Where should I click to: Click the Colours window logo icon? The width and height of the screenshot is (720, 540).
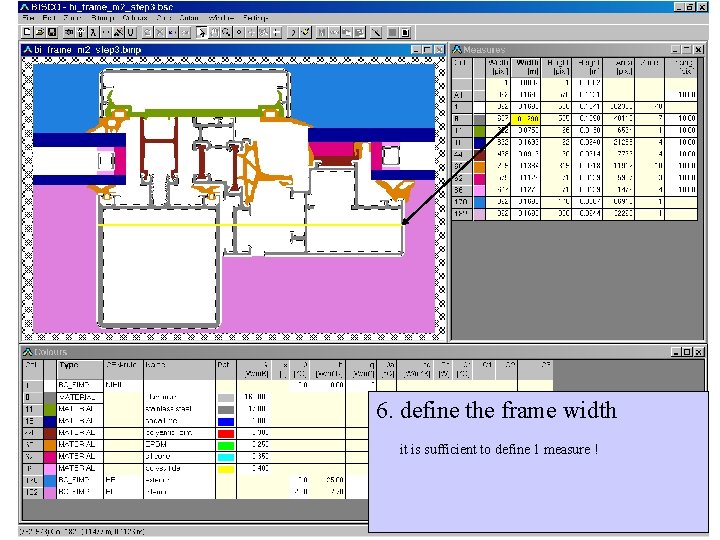(28, 352)
